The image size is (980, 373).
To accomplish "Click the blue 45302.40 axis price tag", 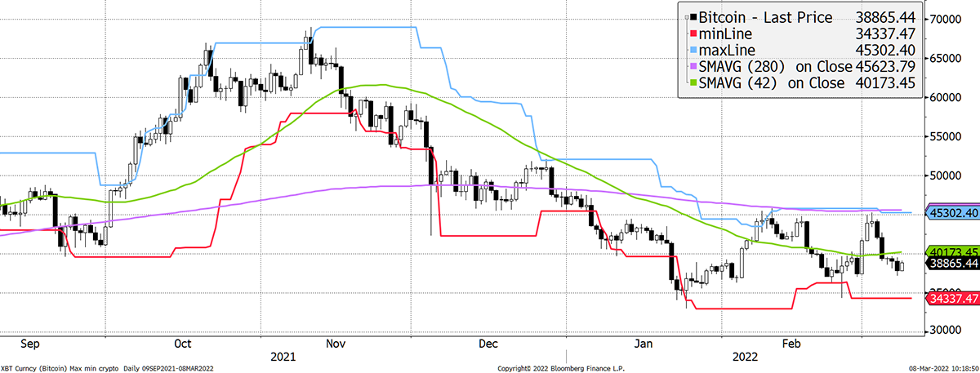I will point(954,213).
